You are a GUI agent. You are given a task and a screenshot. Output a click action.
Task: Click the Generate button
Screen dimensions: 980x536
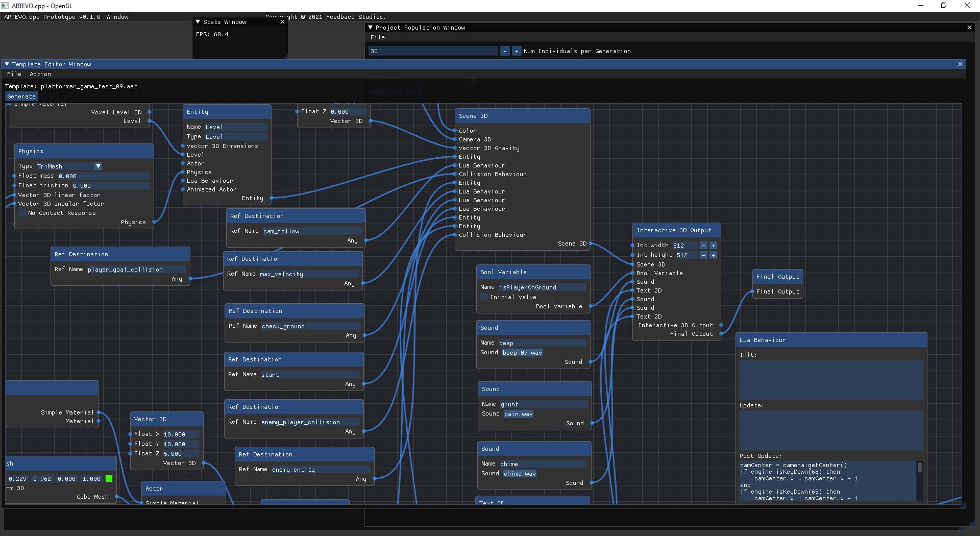pos(21,96)
